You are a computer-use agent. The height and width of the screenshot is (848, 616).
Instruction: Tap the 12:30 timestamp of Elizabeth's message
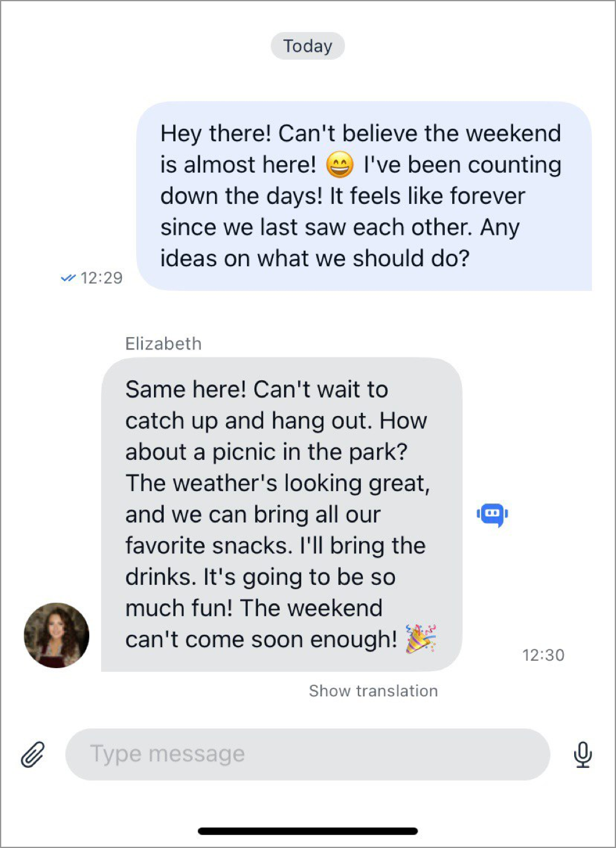tap(543, 655)
